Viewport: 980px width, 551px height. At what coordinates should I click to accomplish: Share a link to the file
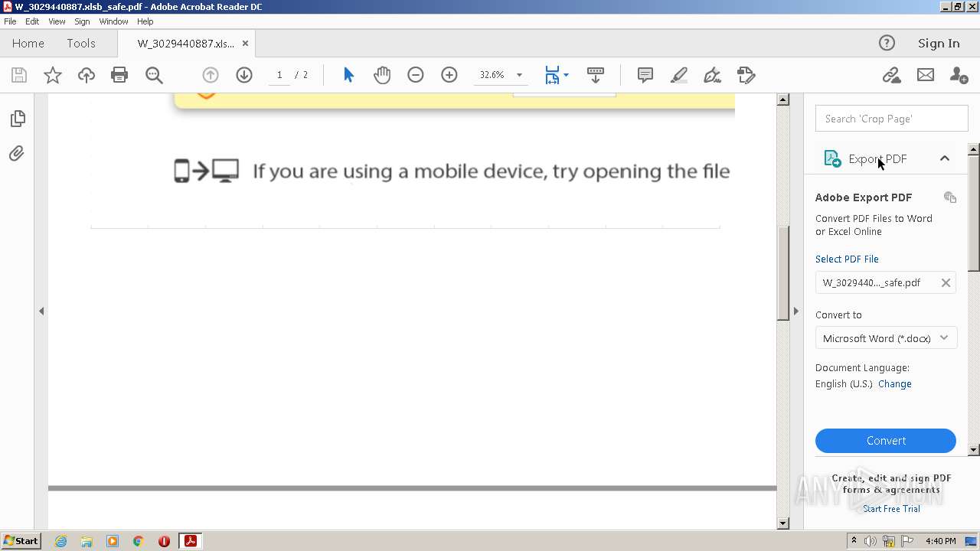pos(891,75)
